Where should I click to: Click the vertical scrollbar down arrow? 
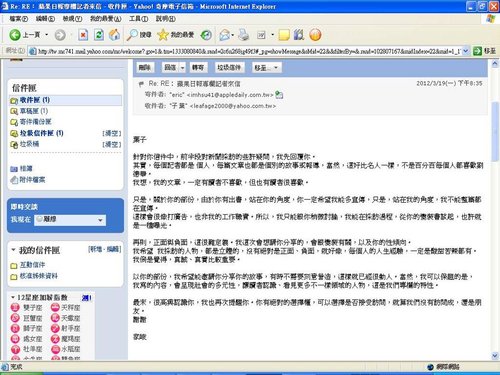pyautogui.click(x=495, y=356)
